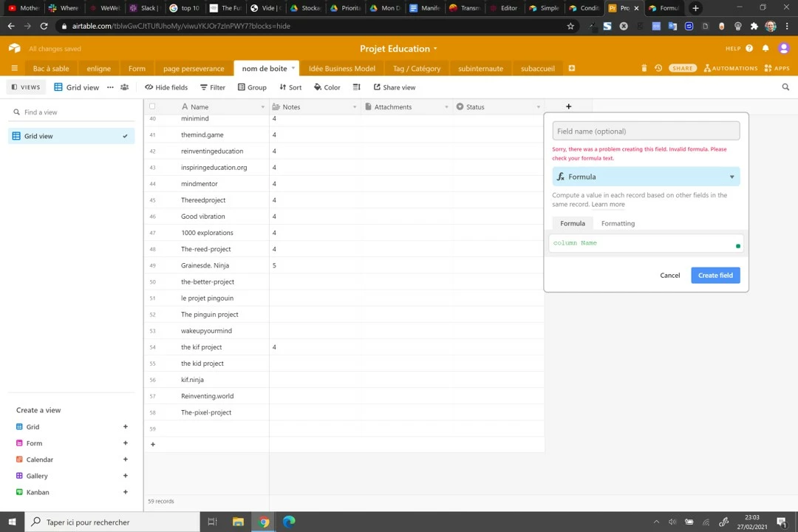Image resolution: width=798 pixels, height=532 pixels.
Task: Switch to page perseverance table tab
Action: 194,68
